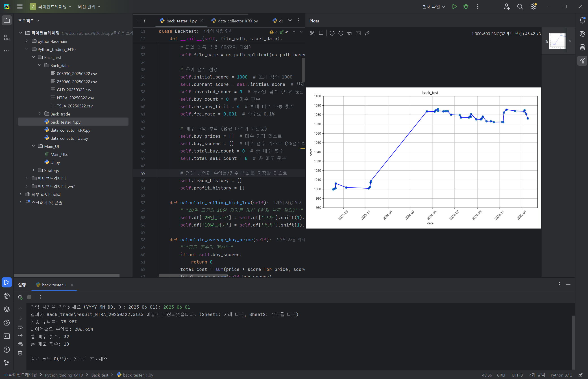The width and height of the screenshot is (588, 379).
Task: Close the plot thumbnail
Action: (x=570, y=41)
